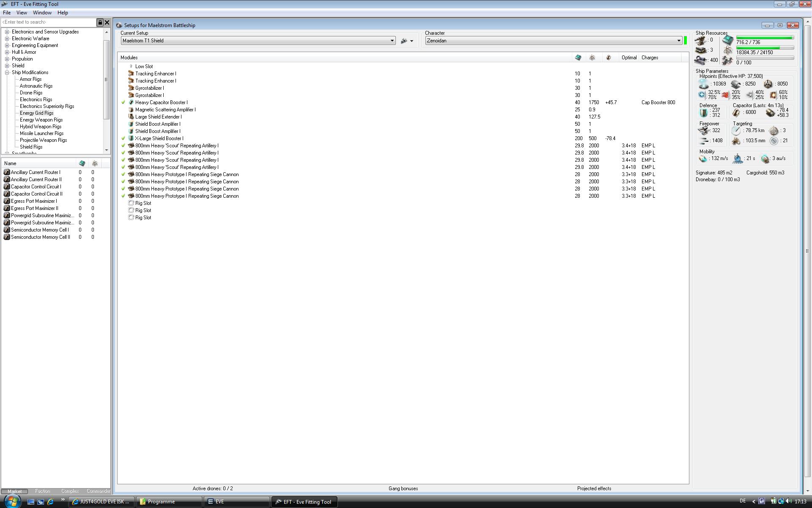Toggle X-Large Shield Booster I active checkmark
The width and height of the screenshot is (812, 508).
(123, 138)
